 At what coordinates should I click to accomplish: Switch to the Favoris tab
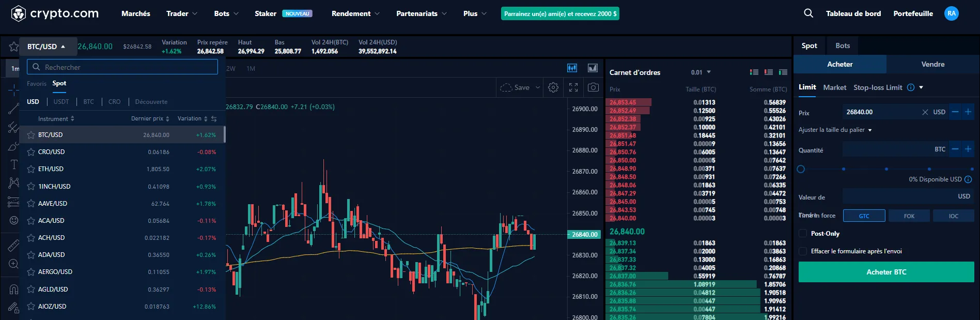point(37,84)
